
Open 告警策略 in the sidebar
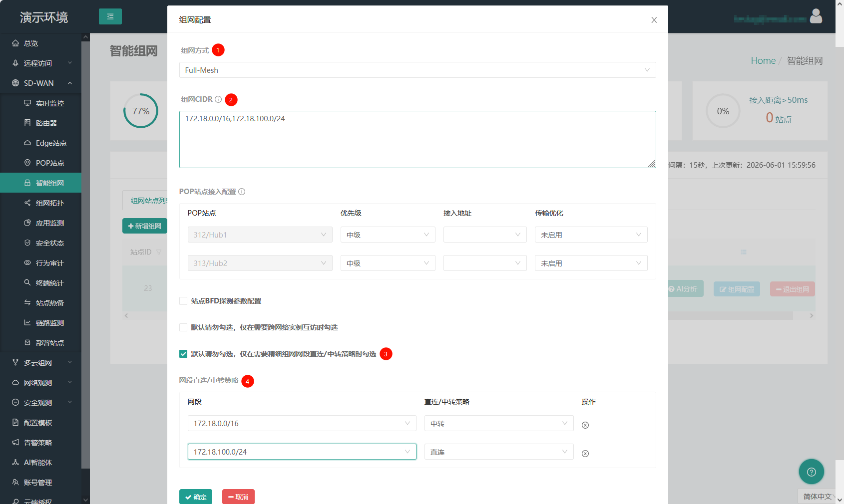[x=40, y=443]
